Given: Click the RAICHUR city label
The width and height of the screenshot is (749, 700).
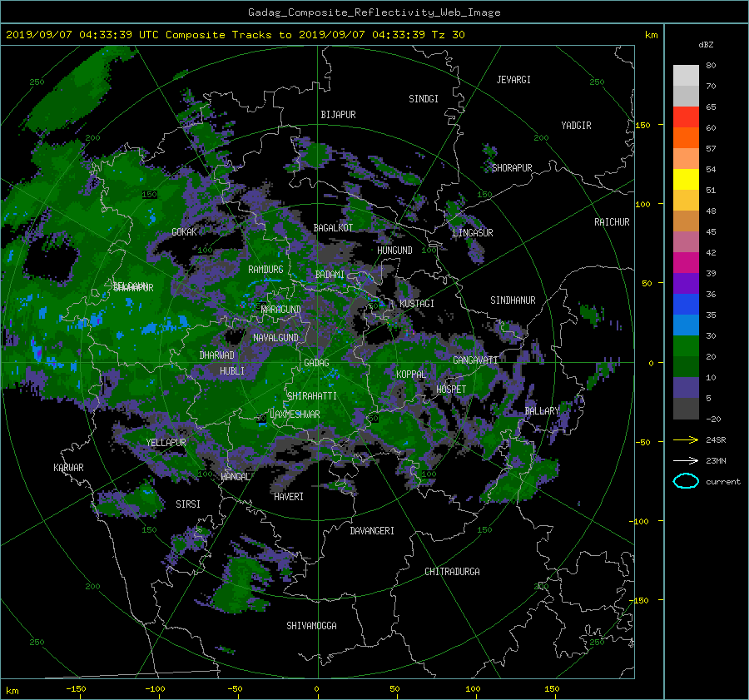Looking at the screenshot, I should (x=612, y=222).
